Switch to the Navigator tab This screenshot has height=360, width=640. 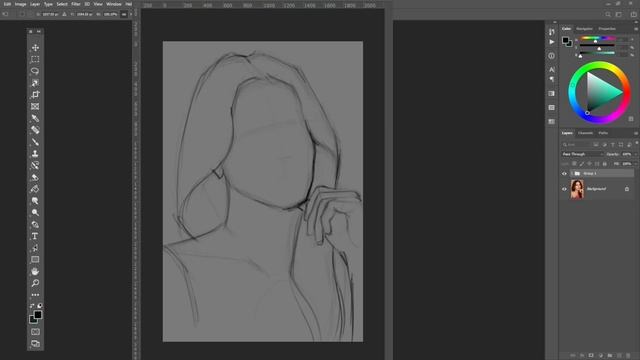584,29
